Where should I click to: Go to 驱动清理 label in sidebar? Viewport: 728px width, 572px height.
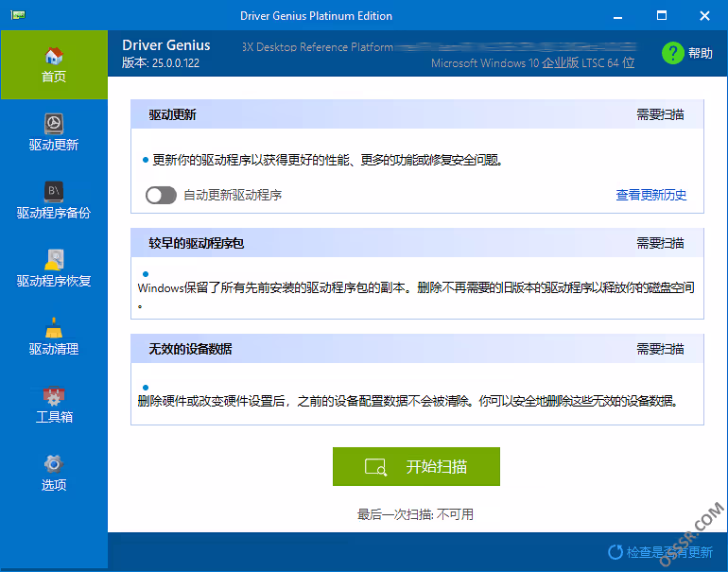click(x=54, y=349)
